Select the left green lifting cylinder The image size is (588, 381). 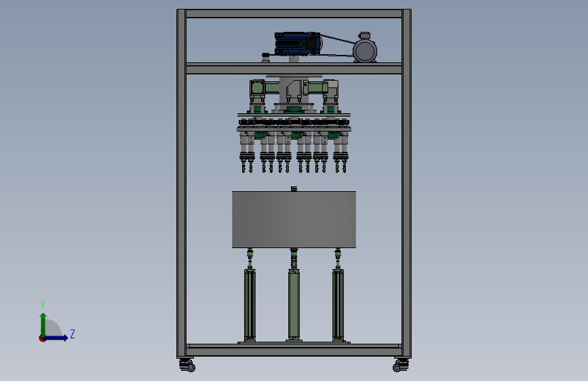(x=250, y=304)
